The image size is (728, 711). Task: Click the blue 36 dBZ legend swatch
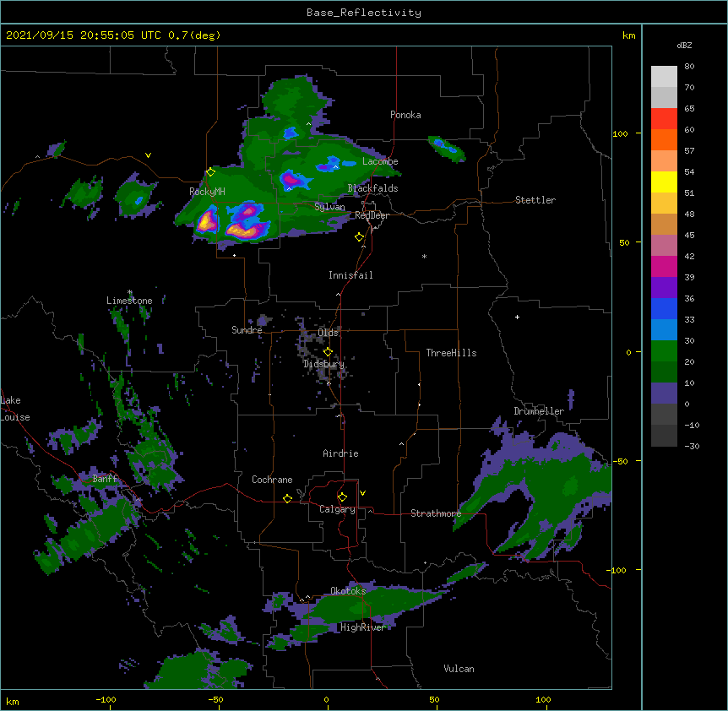pos(664,308)
